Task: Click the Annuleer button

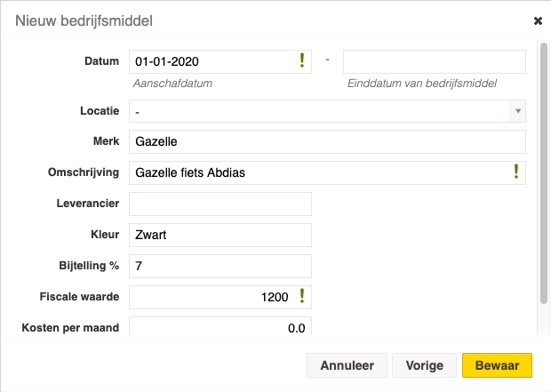Action: point(347,365)
